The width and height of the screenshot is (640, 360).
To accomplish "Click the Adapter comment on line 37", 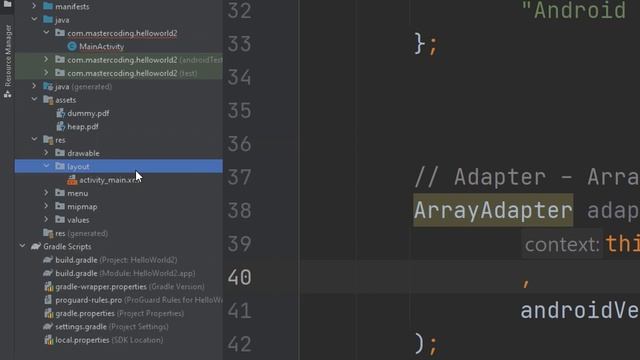I will [x=527, y=177].
